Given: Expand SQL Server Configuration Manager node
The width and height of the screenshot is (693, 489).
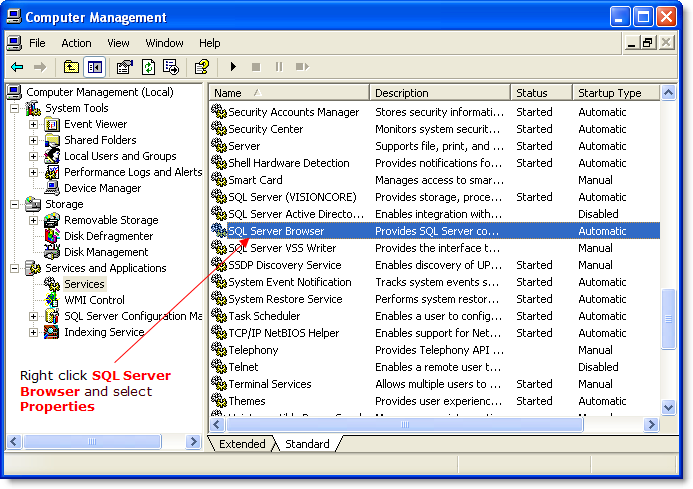Looking at the screenshot, I should coord(33,316).
